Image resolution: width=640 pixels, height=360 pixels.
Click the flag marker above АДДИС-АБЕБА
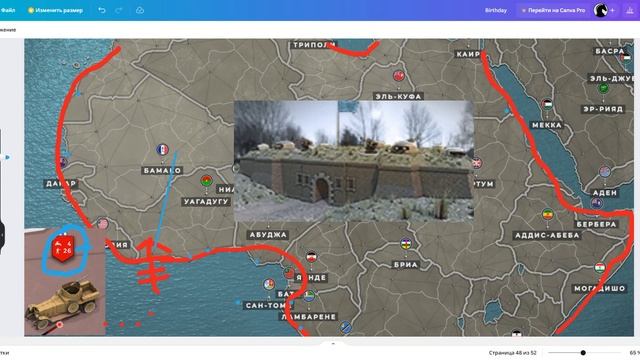[548, 214]
